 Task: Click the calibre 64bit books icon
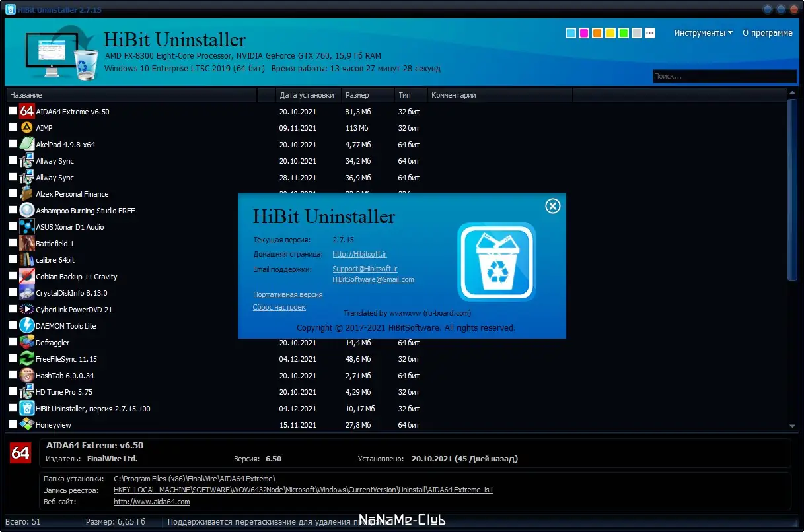[x=26, y=259]
